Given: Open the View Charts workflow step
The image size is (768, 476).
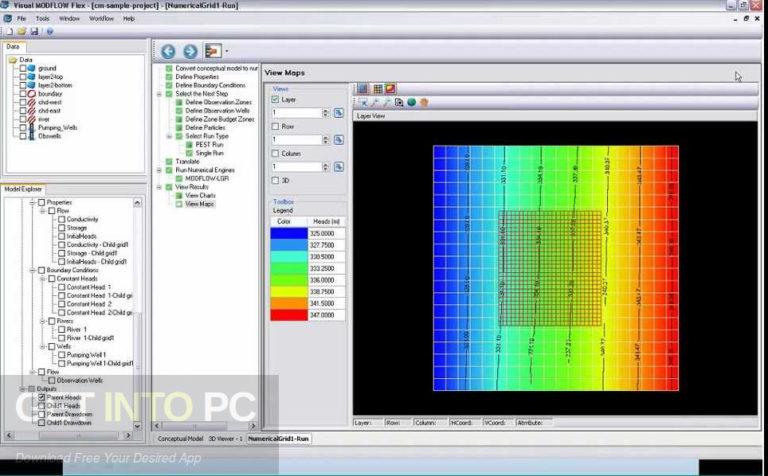Looking at the screenshot, I should coord(200,195).
